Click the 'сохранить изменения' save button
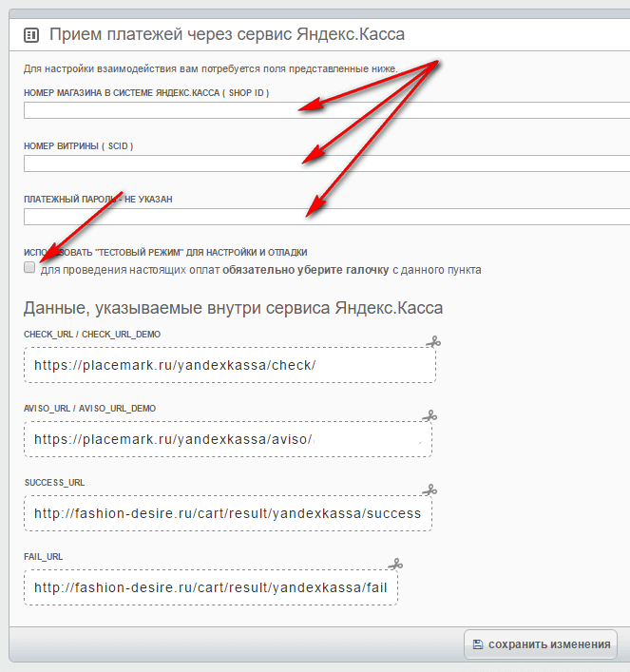630x672 pixels. coord(541,644)
